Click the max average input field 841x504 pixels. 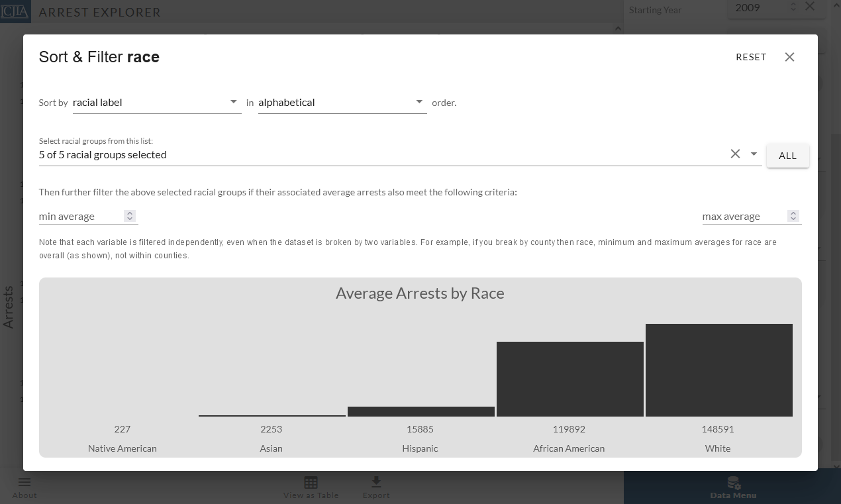[743, 217]
